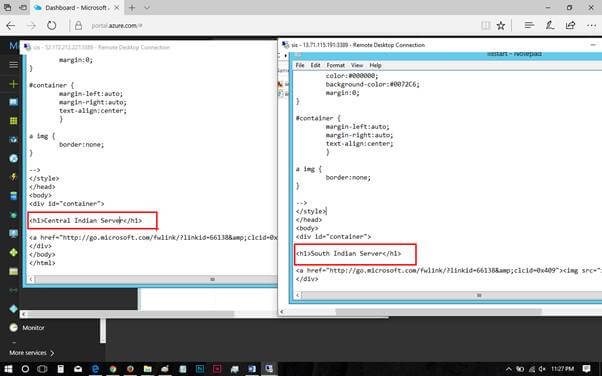Open Virtual machines monitor icon in sidebar

pyautogui.click(x=13, y=234)
